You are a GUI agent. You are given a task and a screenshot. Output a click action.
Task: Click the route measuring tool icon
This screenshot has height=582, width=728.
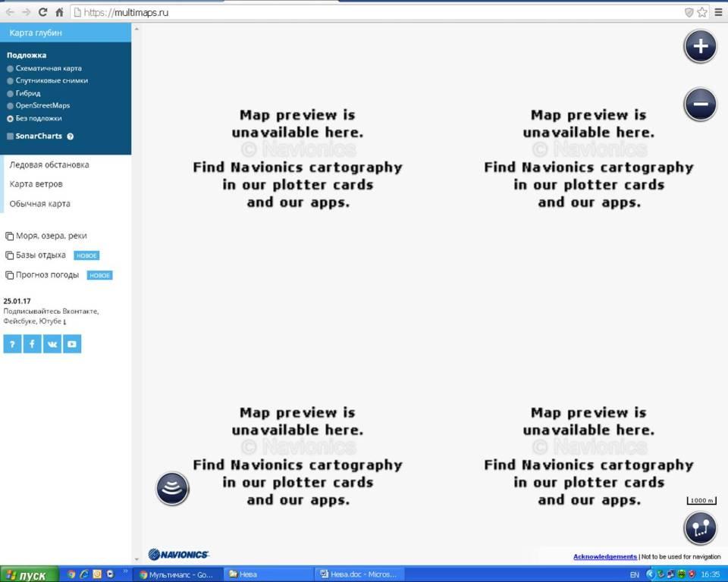click(699, 528)
